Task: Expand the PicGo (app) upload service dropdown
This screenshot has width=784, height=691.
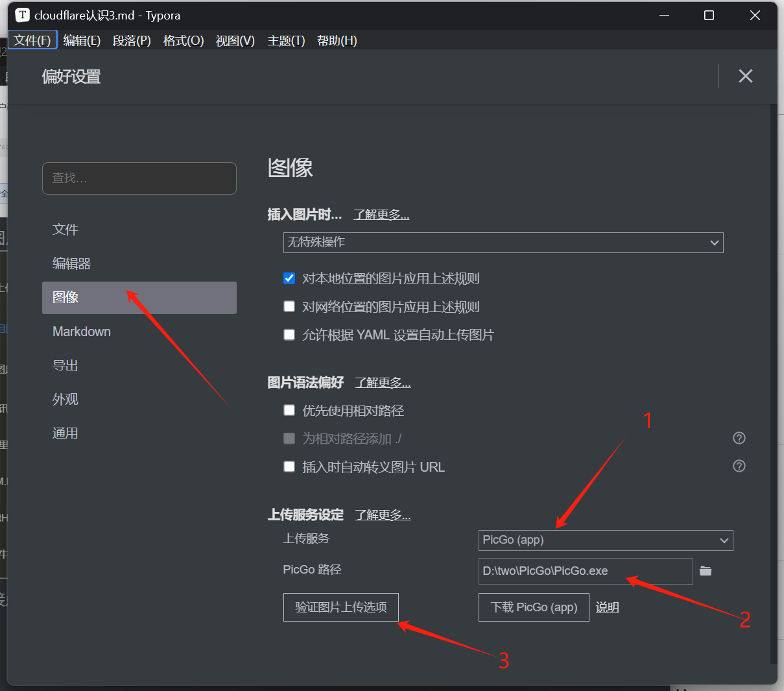Action: pos(605,540)
